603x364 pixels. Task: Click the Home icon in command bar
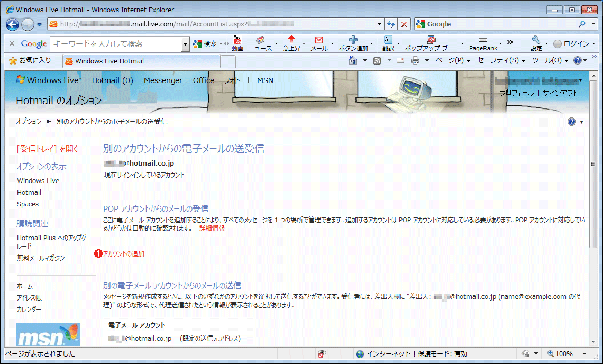point(353,60)
